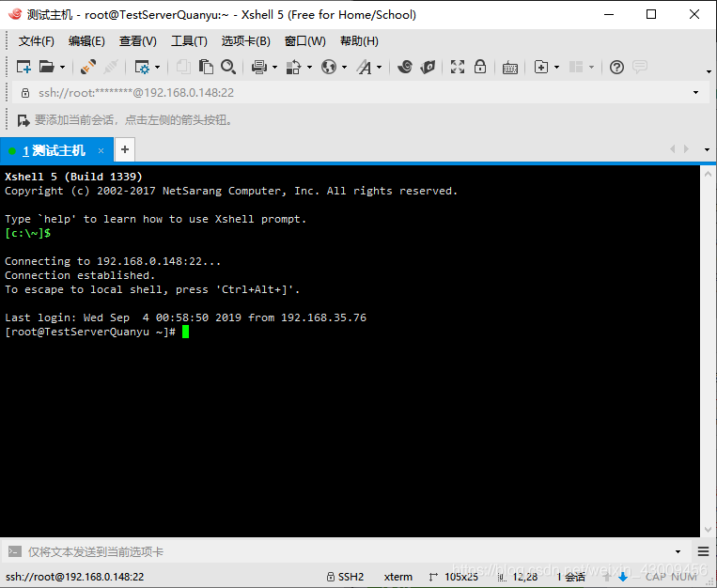Open the compose bar hamburger menu
Viewport: 717px width, 588px height.
point(703,552)
